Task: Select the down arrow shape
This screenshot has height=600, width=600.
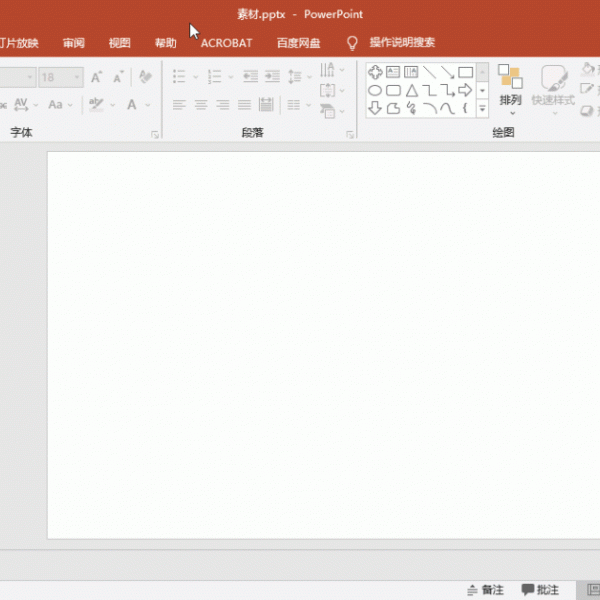Action: 375,108
